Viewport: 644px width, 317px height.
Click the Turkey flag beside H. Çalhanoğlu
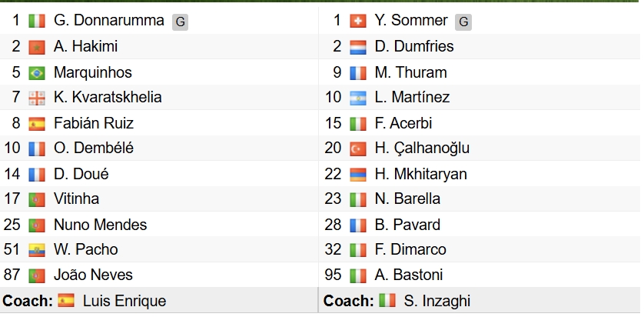coord(357,148)
